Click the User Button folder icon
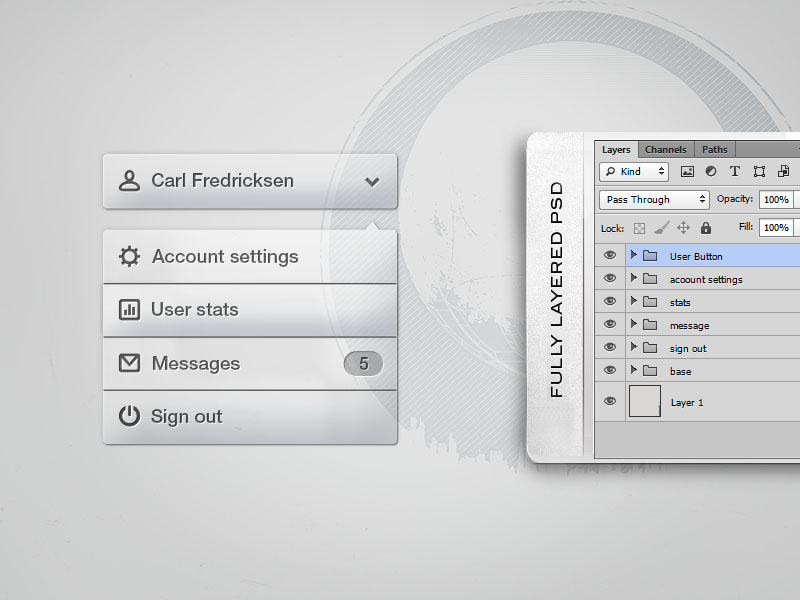This screenshot has height=600, width=800. tap(649, 256)
